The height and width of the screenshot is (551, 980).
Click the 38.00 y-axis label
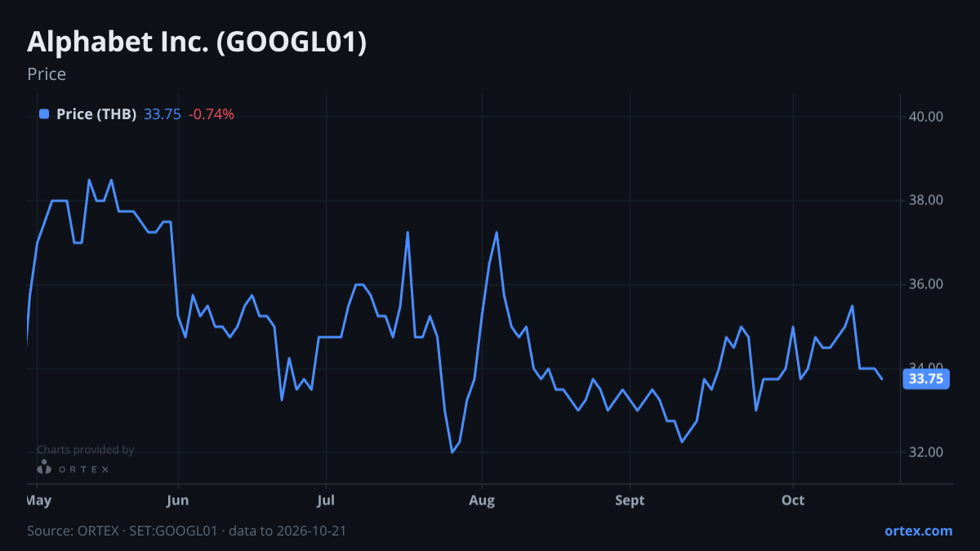pos(926,201)
